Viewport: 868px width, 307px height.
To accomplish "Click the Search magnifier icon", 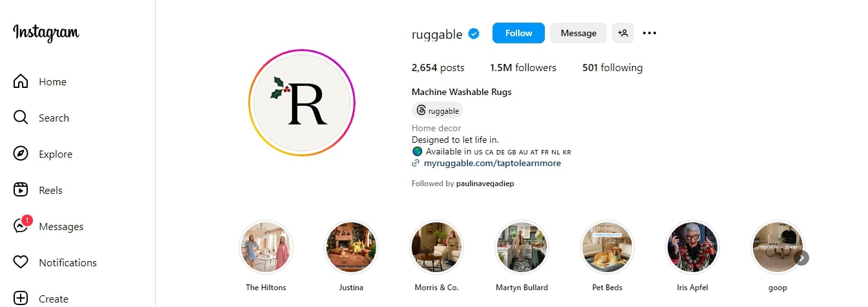I will (x=21, y=118).
